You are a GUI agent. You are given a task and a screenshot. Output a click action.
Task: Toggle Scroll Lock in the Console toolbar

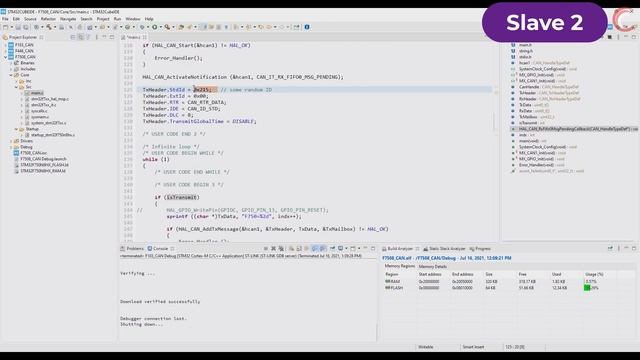click(x=298, y=249)
